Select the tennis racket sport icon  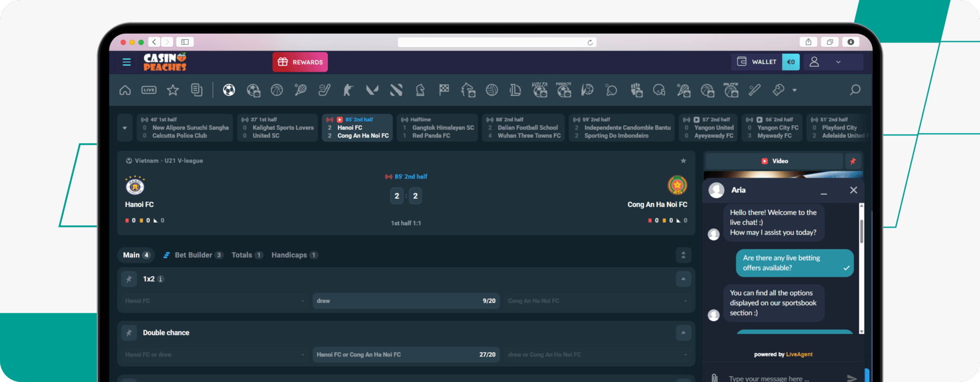click(301, 90)
